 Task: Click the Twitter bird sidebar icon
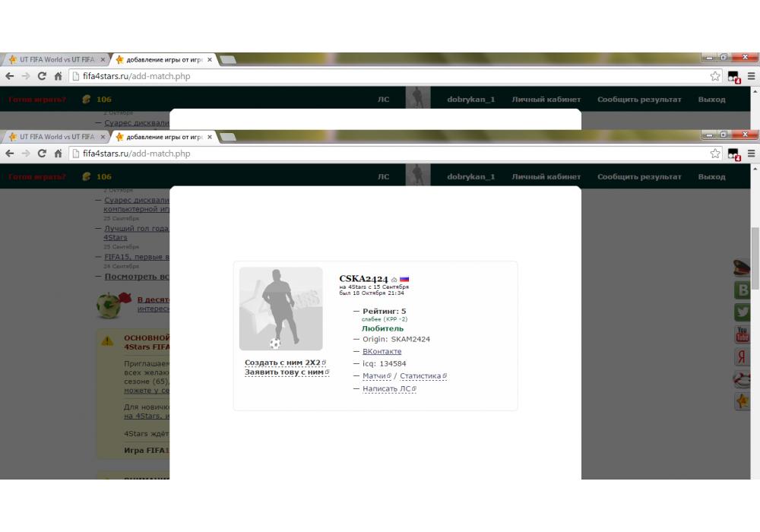(x=743, y=312)
